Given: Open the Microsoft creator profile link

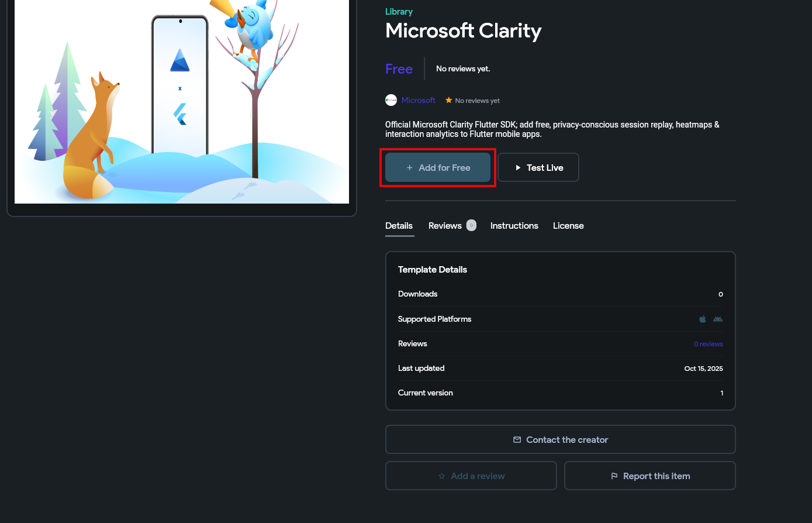Looking at the screenshot, I should pos(418,100).
